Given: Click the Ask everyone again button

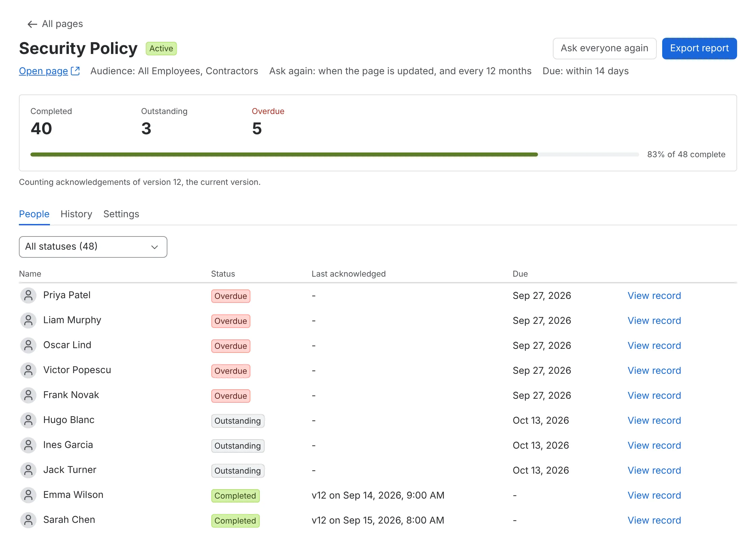Looking at the screenshot, I should (x=604, y=49).
